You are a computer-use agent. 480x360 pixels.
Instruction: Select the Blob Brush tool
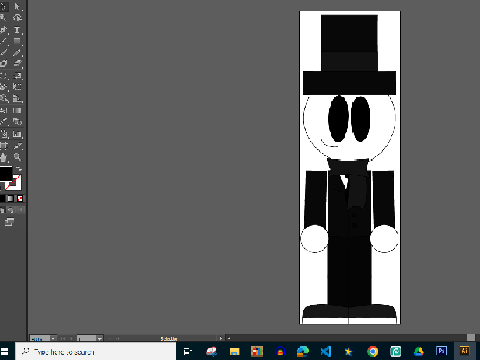4,63
